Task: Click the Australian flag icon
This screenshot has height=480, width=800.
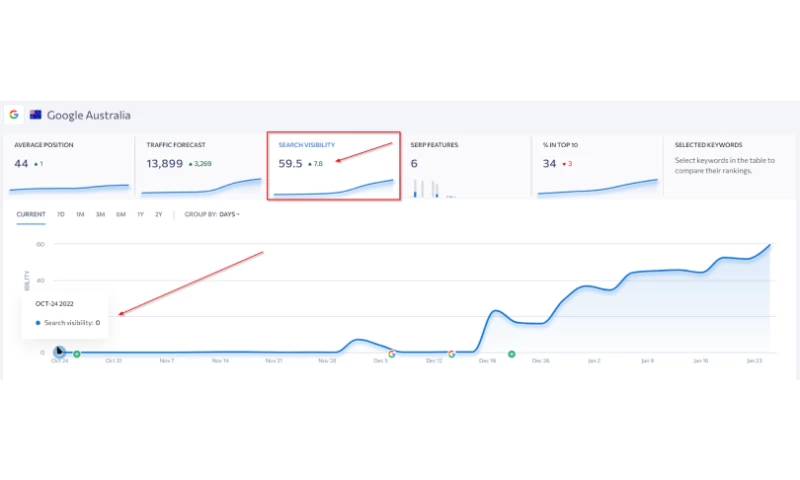Action: pyautogui.click(x=36, y=115)
